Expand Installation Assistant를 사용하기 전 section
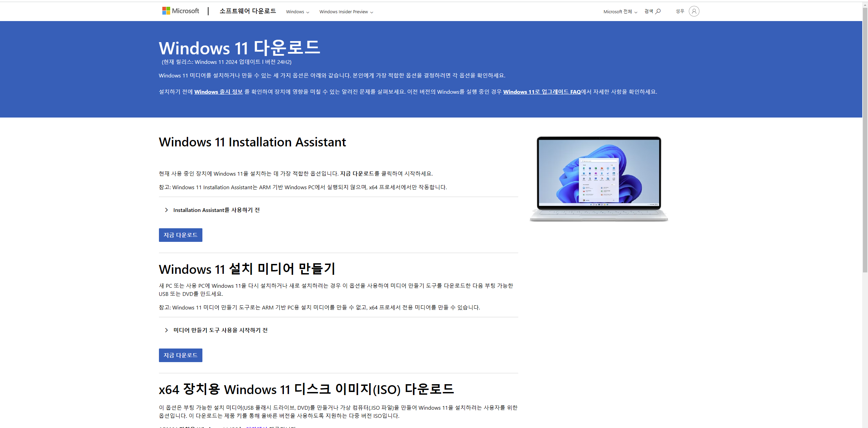The height and width of the screenshot is (428, 868). coord(216,210)
